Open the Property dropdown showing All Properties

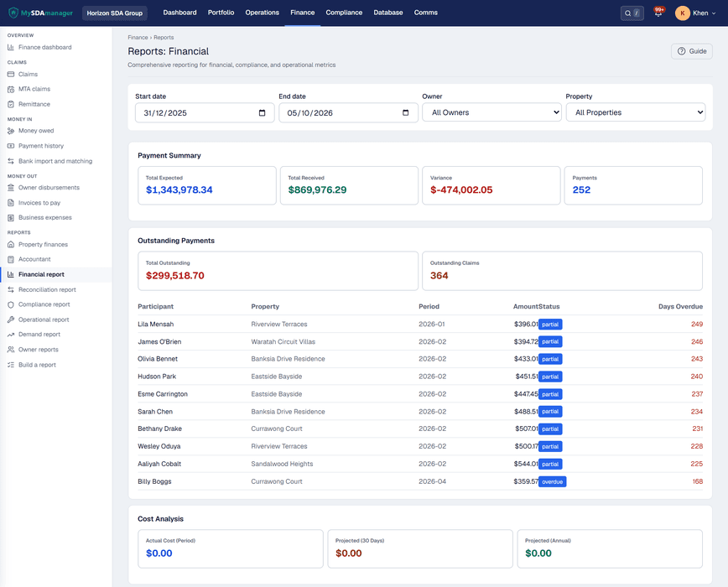(636, 112)
